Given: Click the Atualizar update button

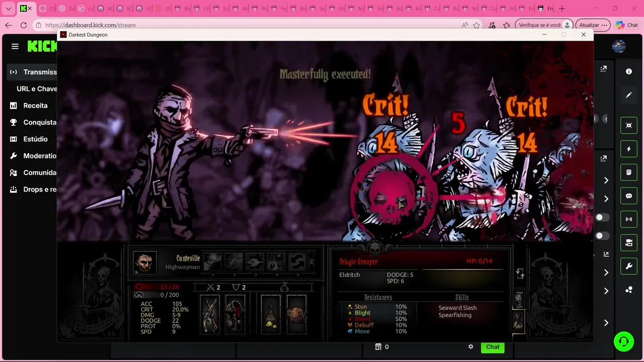Looking at the screenshot, I should click(592, 25).
